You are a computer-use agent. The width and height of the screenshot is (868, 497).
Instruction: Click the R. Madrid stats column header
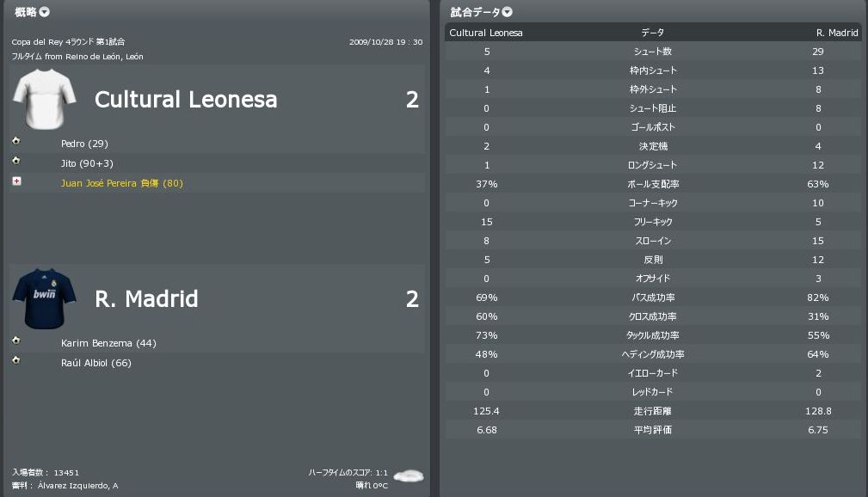[837, 33]
